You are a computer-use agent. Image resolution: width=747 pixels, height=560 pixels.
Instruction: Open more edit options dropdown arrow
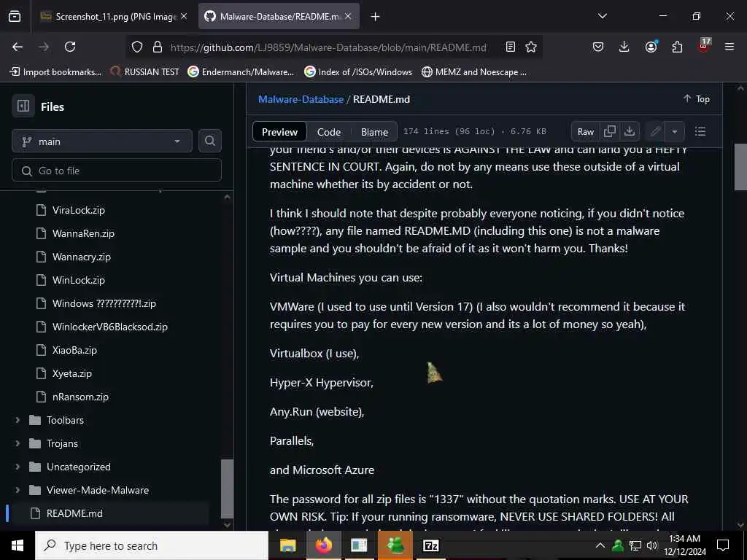click(675, 131)
